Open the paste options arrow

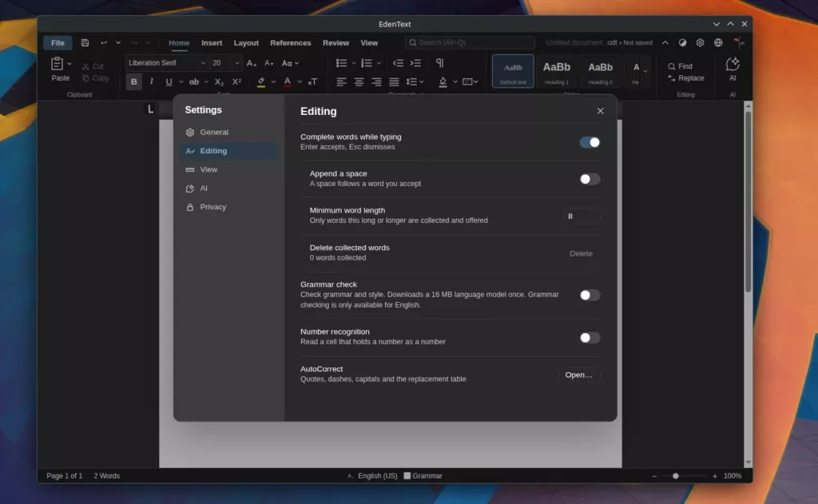[69, 64]
